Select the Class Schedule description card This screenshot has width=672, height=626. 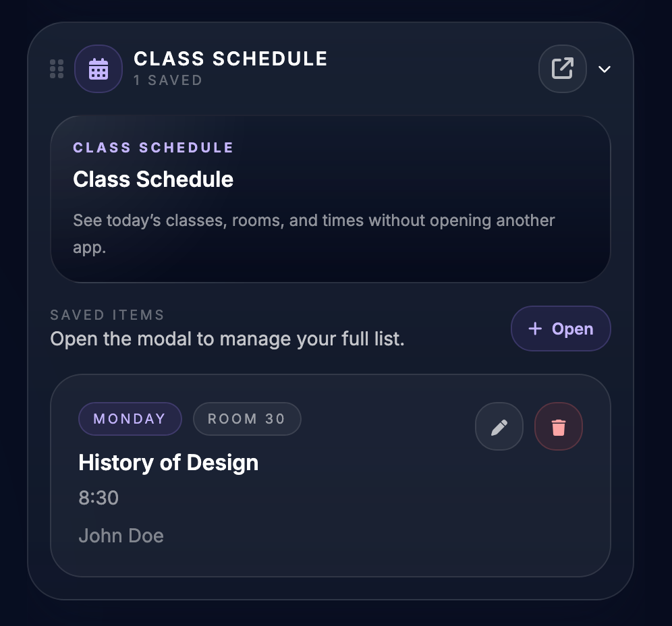pyautogui.click(x=330, y=198)
